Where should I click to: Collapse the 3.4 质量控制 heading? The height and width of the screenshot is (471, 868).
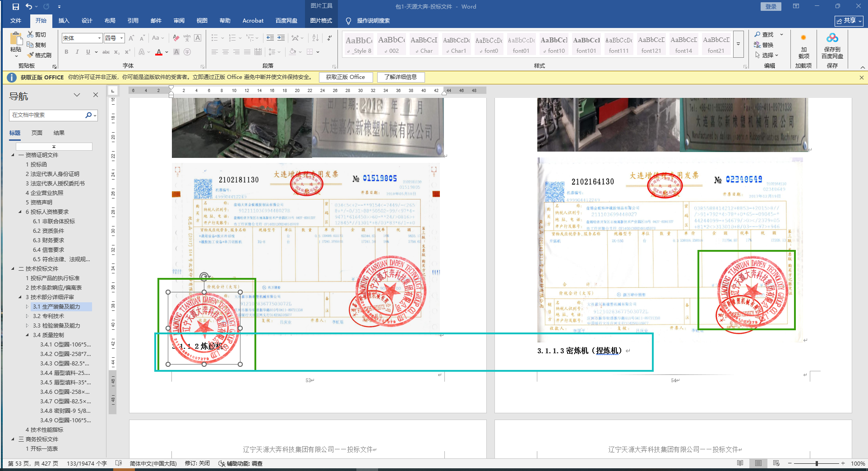pyautogui.click(x=27, y=335)
